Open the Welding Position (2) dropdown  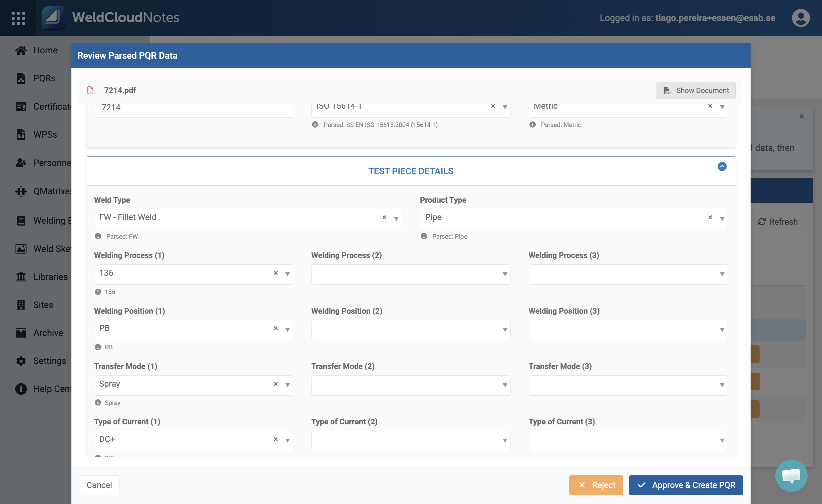click(x=411, y=330)
